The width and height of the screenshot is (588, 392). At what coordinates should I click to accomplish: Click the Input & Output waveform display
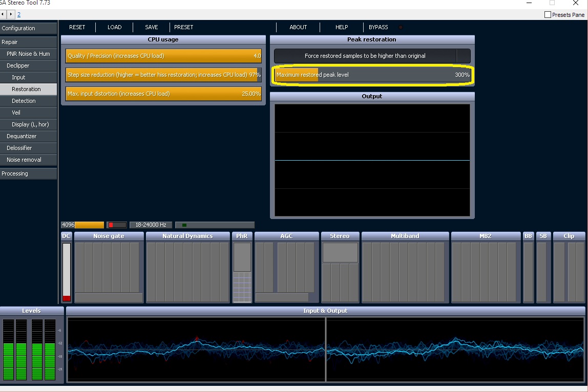[326, 350]
